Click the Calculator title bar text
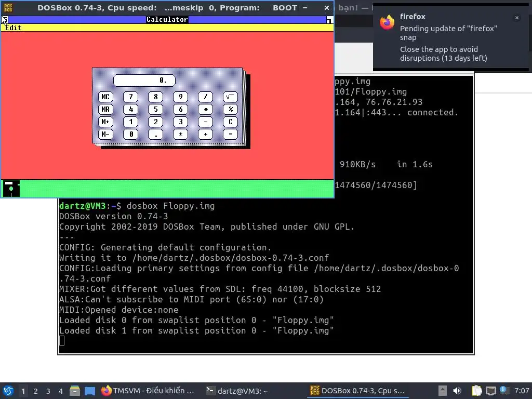 tap(167, 20)
